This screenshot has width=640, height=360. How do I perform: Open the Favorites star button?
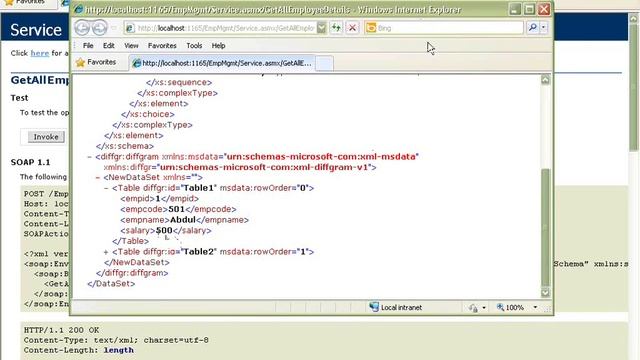coord(96,62)
